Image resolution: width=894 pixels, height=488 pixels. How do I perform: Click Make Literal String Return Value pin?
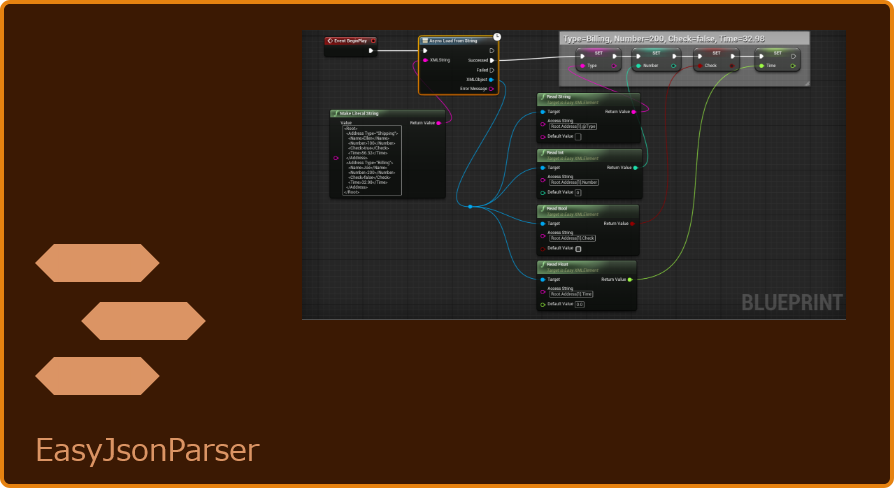pos(439,123)
